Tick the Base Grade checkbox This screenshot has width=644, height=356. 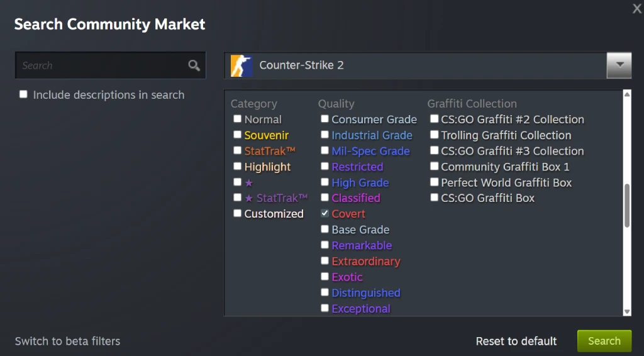[x=325, y=229]
